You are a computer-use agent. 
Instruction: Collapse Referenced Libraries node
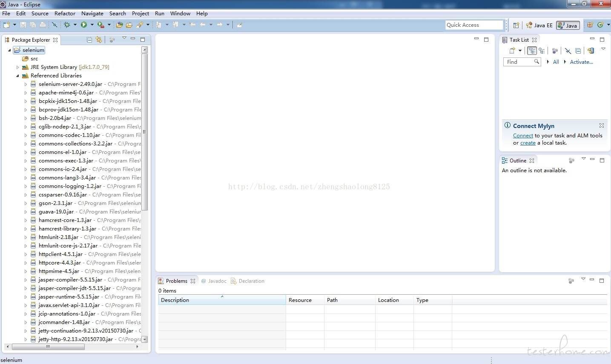click(17, 76)
